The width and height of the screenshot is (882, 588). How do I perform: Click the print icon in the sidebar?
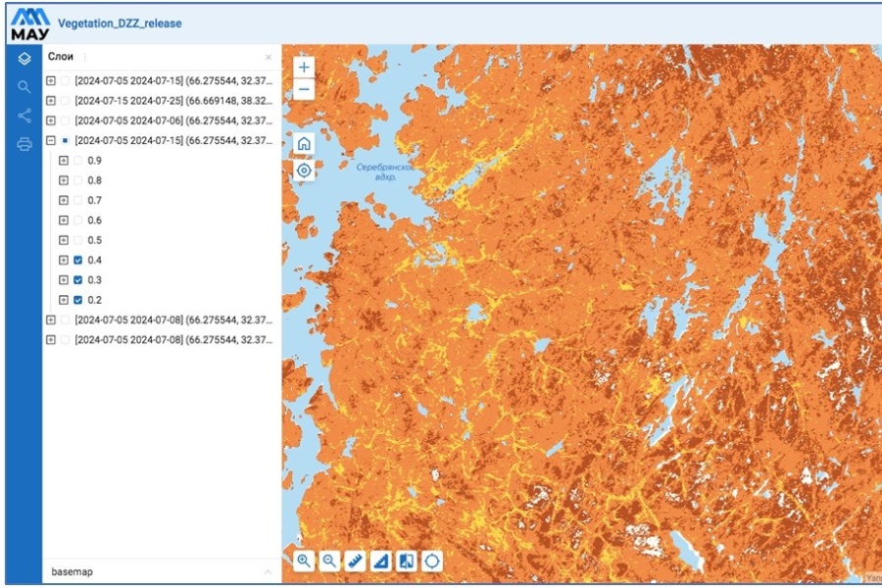[24, 145]
